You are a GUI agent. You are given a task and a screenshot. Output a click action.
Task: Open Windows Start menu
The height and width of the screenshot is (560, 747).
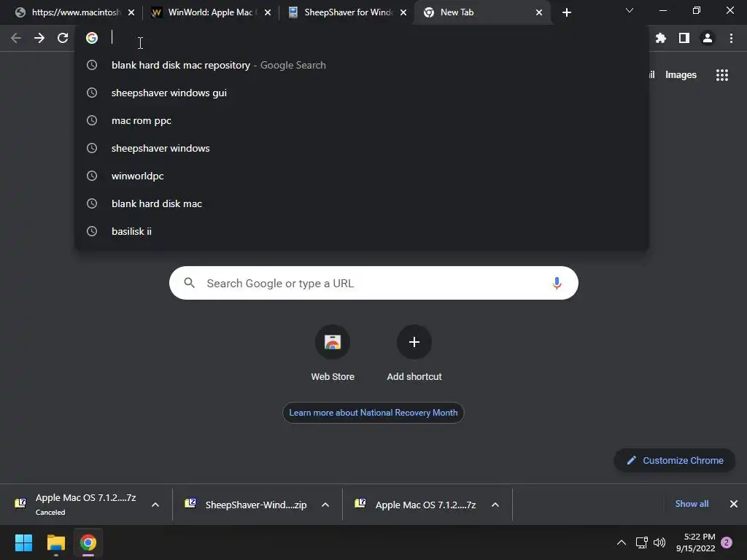tap(23, 542)
